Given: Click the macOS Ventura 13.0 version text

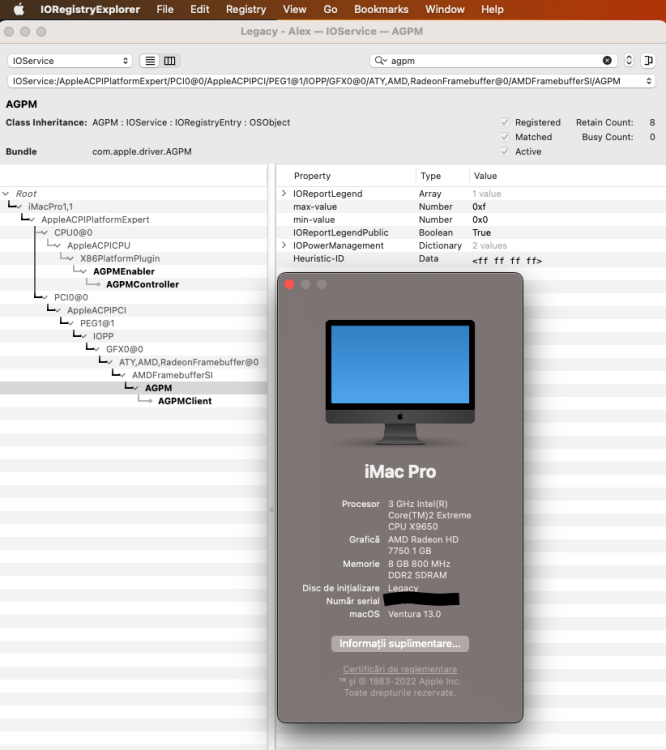Looking at the screenshot, I should (414, 614).
